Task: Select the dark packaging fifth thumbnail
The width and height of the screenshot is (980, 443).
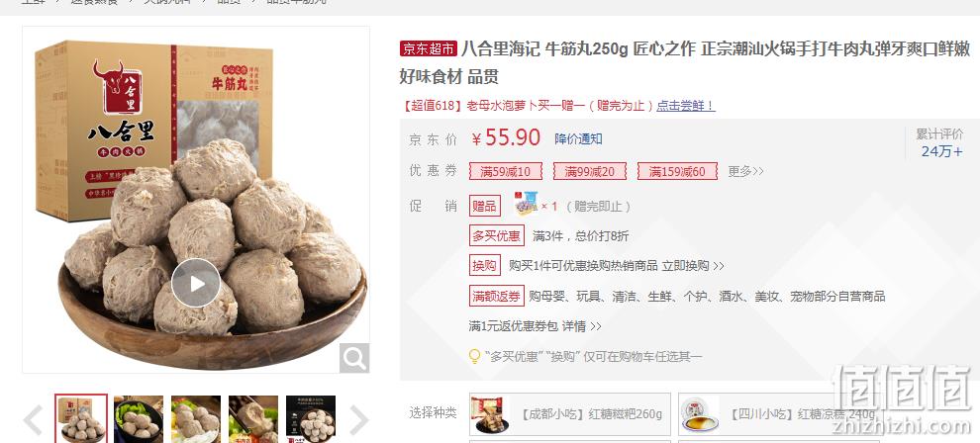Action: click(311, 418)
